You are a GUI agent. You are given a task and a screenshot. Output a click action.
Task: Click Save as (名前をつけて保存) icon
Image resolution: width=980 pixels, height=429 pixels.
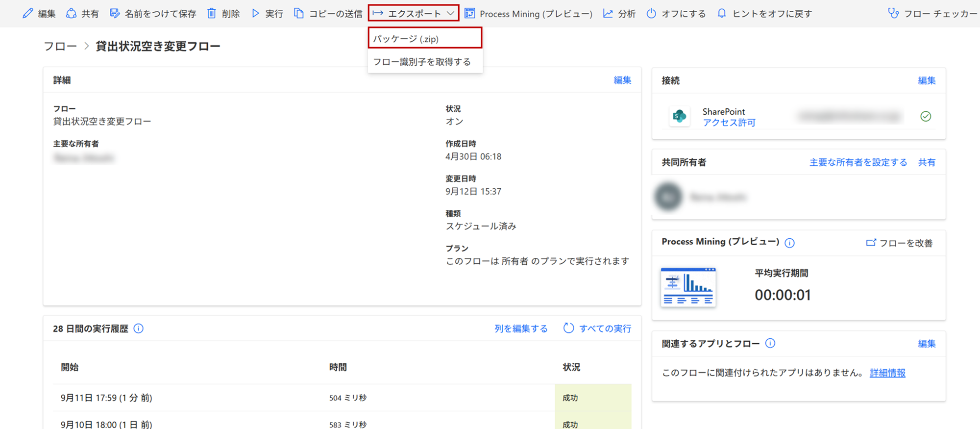coord(115,13)
